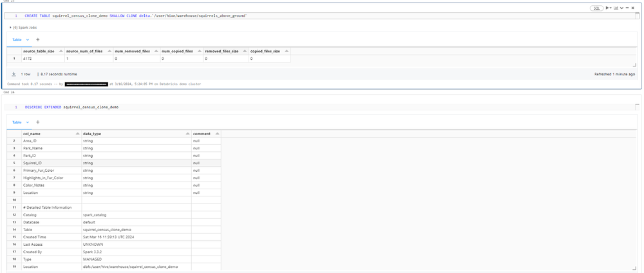Image resolution: width=644 pixels, height=273 pixels.
Task: Click into the DESCRIBE EXTENDED code editor
Action: point(193,107)
